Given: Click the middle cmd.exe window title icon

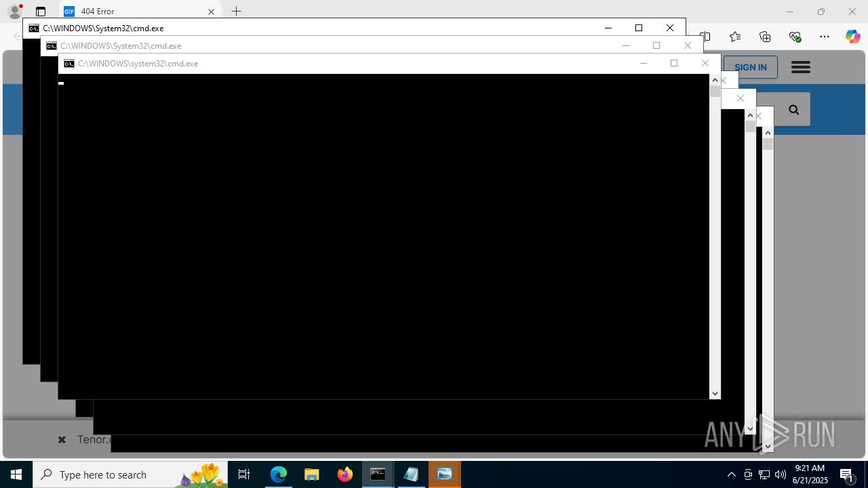Looking at the screenshot, I should pyautogui.click(x=52, y=46).
